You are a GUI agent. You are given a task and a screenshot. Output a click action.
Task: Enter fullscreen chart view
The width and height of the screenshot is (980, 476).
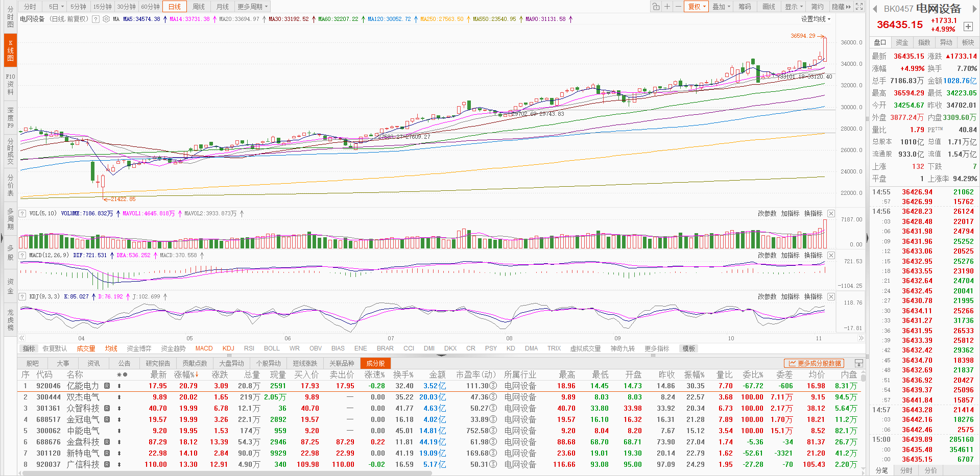click(x=859, y=7)
